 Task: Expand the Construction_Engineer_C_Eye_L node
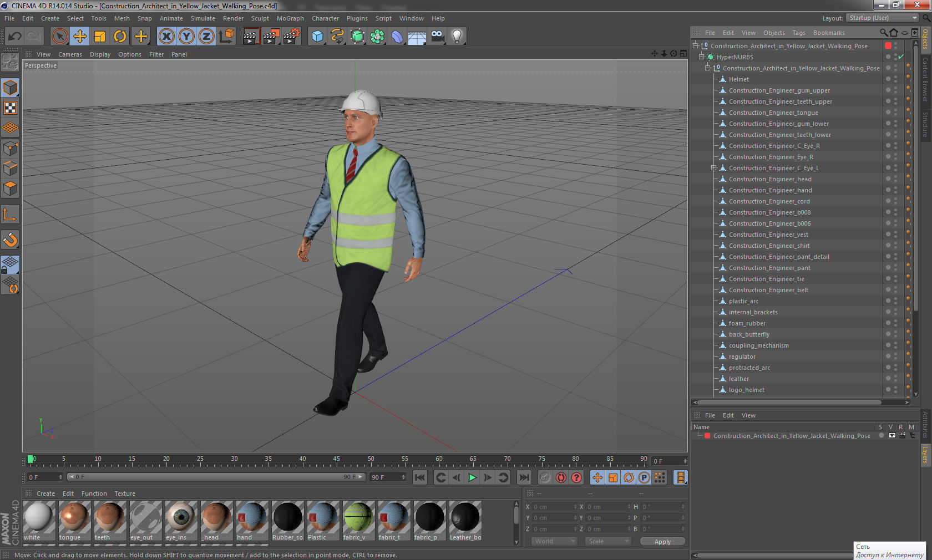click(714, 167)
